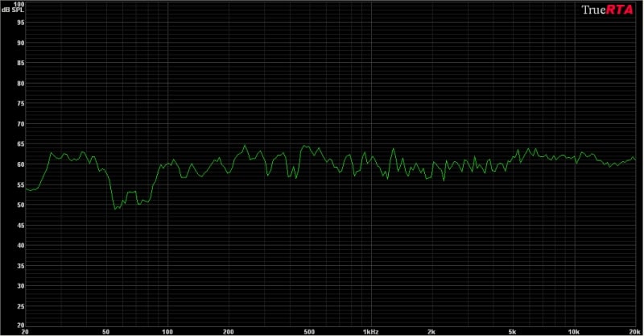
Task: Click the lowest dip of the green curve
Action: click(x=116, y=209)
